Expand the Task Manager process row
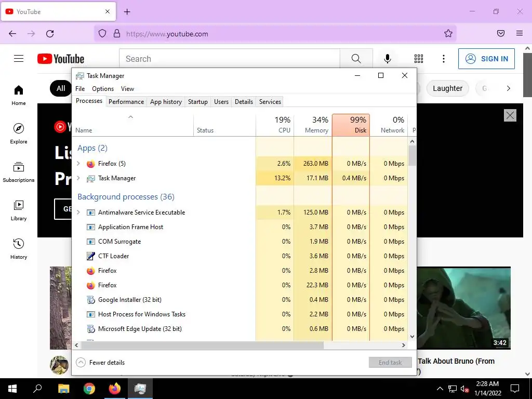532x399 pixels. pos(78,178)
